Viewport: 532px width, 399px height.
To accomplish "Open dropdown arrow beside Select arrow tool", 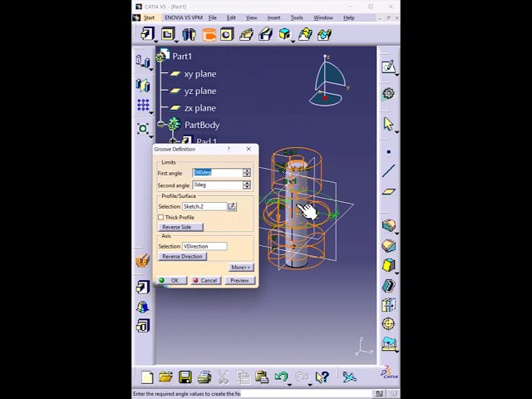I will pos(397,132).
